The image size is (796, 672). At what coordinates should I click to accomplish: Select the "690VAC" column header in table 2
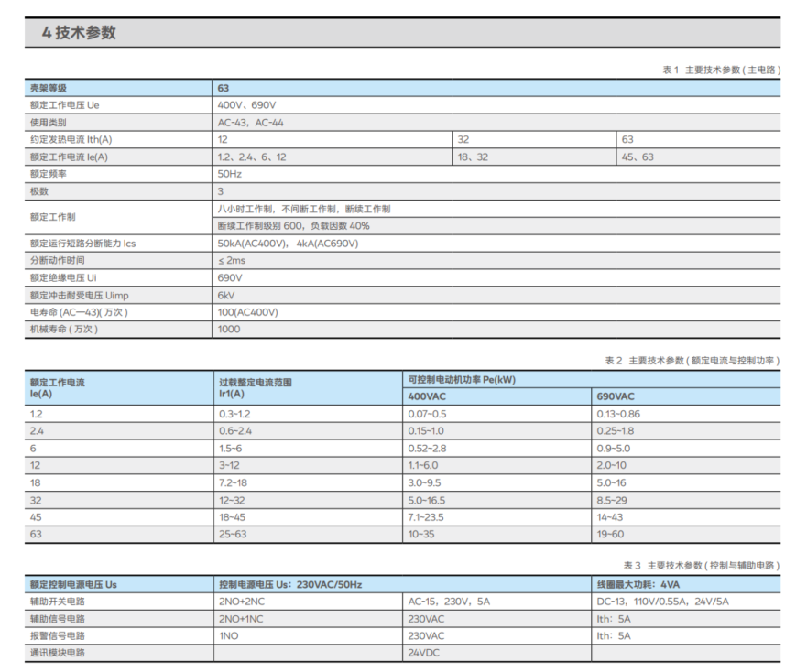pyautogui.click(x=616, y=396)
